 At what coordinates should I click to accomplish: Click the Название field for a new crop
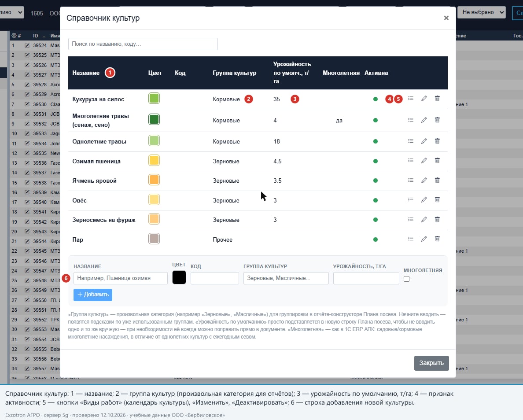[121, 278]
